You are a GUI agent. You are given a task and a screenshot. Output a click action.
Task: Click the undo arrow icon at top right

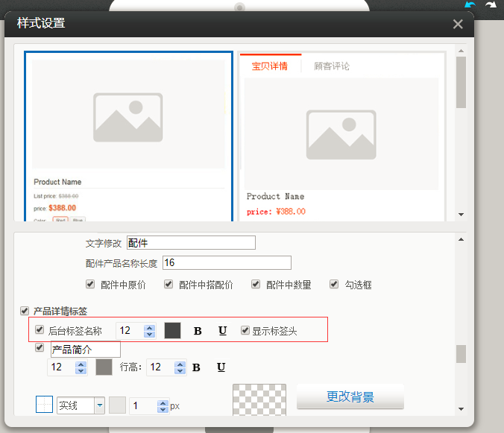pyautogui.click(x=470, y=6)
